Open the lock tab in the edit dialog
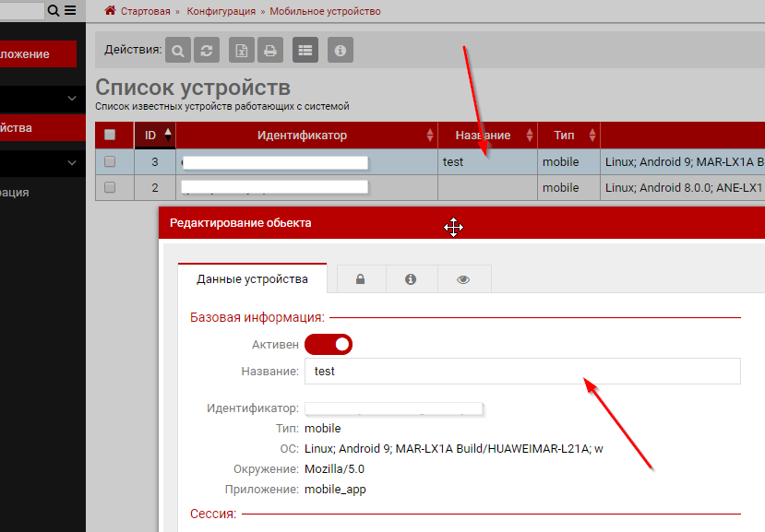 point(360,279)
